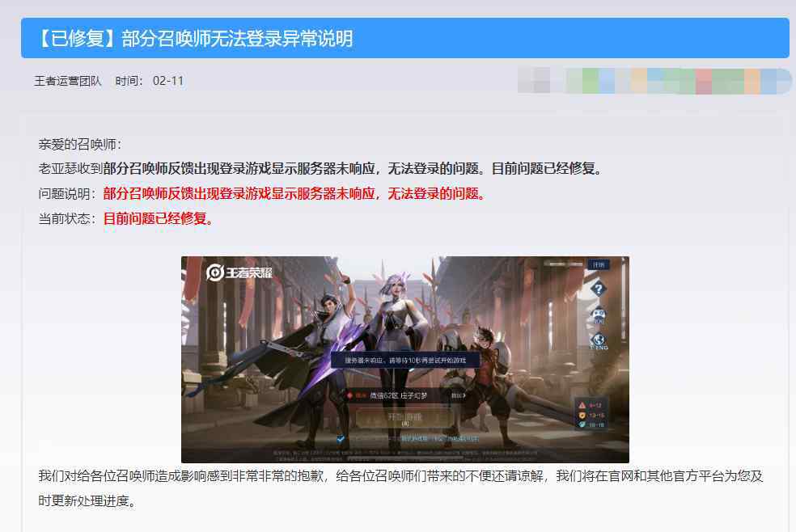
Task: Open the embedded game login screenshot
Action: point(405,360)
